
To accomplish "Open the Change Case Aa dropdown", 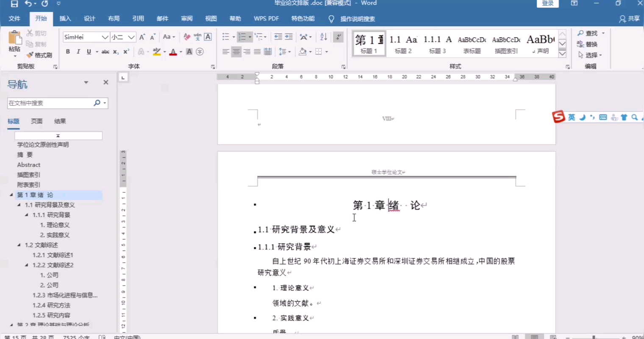I will click(169, 37).
